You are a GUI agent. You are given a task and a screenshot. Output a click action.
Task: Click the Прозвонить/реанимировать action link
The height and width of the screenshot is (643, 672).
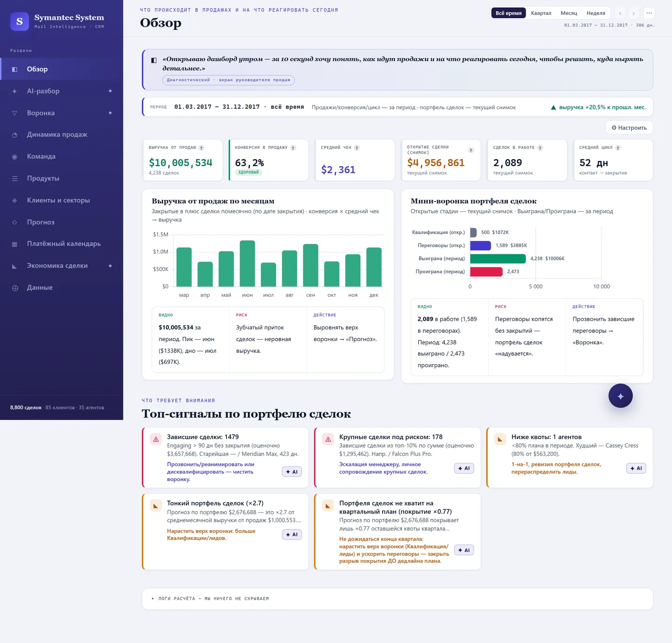tap(210, 472)
